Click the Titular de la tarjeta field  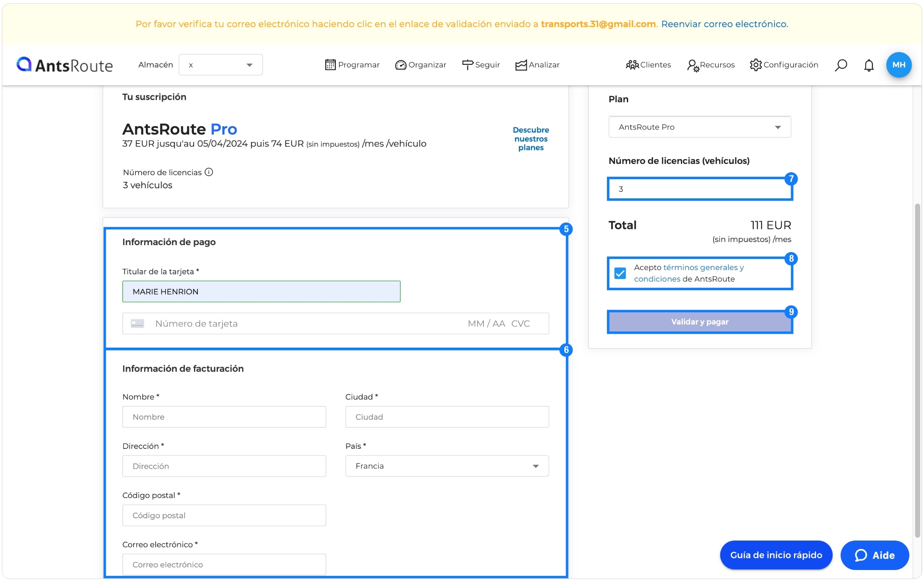(x=261, y=292)
